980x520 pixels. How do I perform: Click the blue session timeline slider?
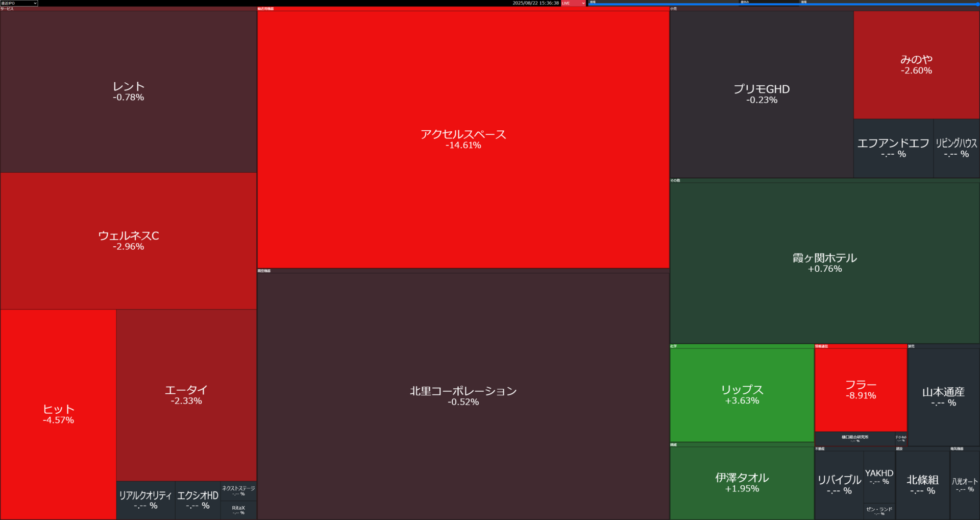click(783, 4)
